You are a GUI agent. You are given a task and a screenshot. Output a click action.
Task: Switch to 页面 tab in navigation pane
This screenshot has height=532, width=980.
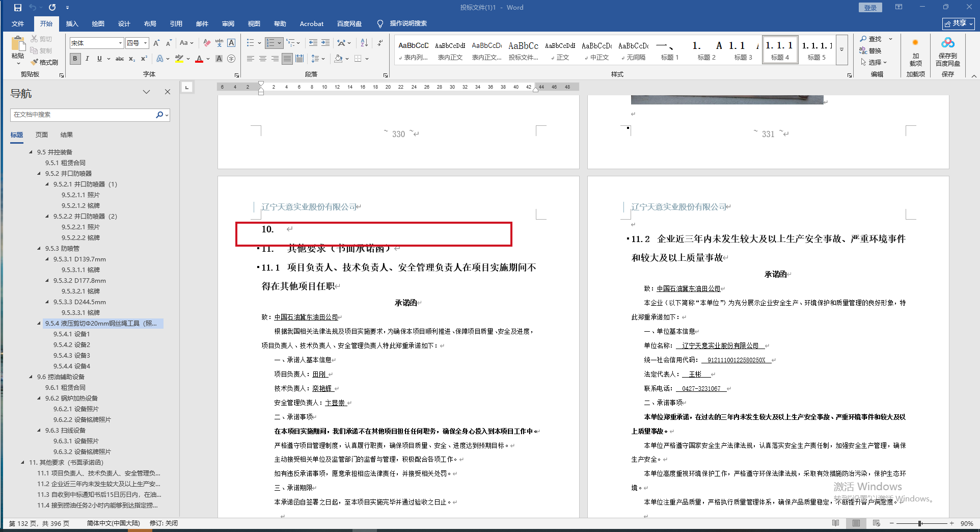pos(42,135)
